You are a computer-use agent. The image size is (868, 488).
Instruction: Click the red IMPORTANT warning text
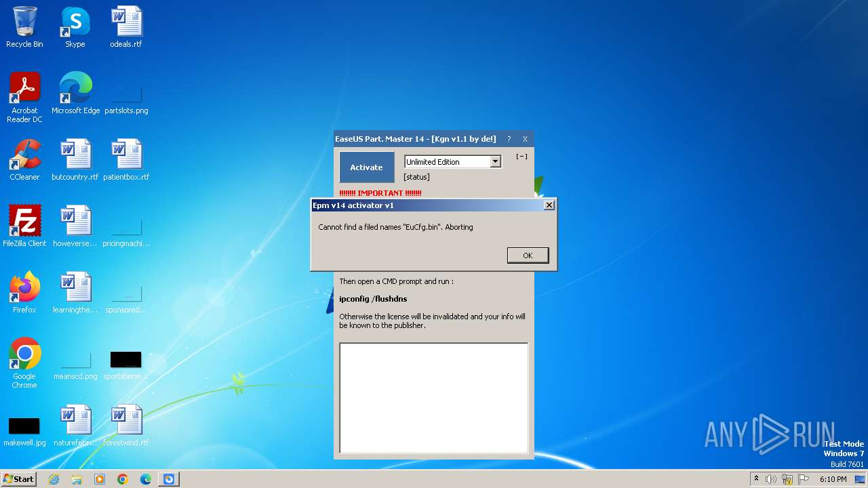click(380, 193)
